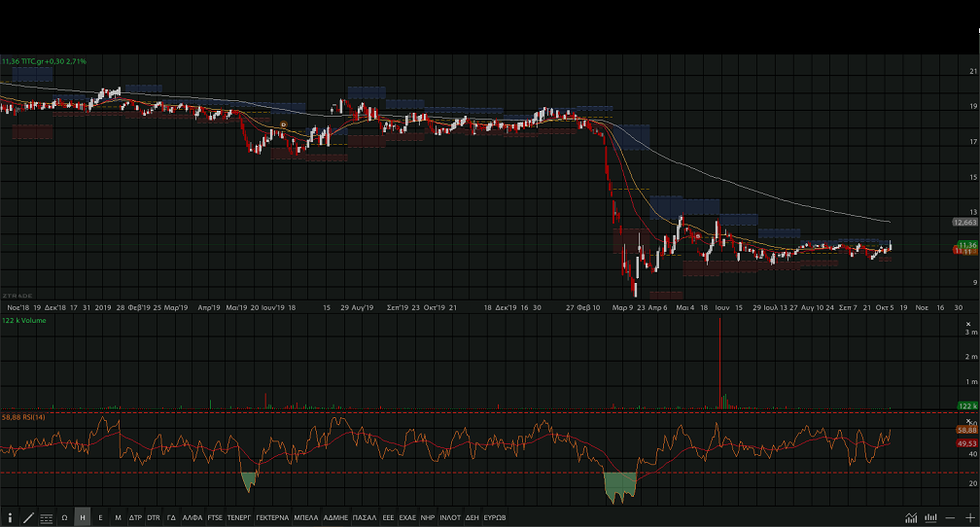Click the ΓΕΚΤΕΡΝΑ symbol button
980x527 pixels.
click(272, 518)
